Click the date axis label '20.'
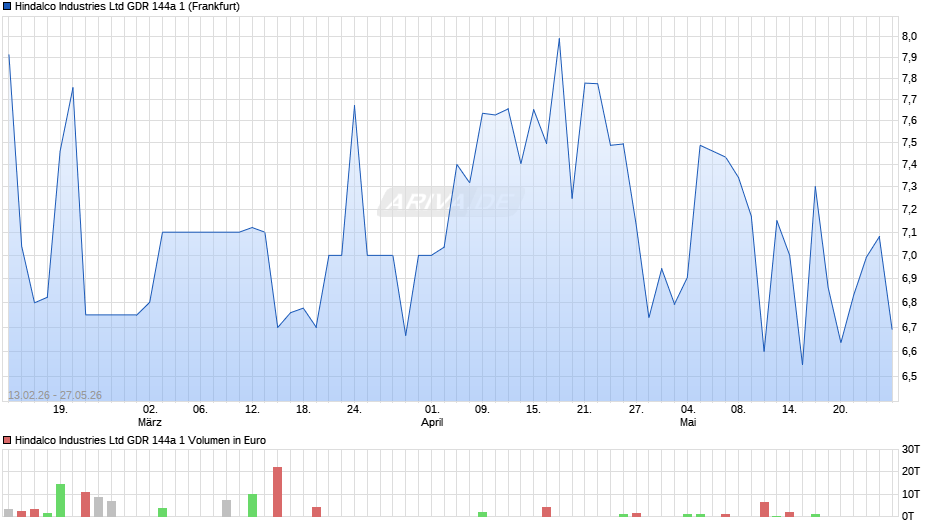940x526 pixels. (840, 409)
